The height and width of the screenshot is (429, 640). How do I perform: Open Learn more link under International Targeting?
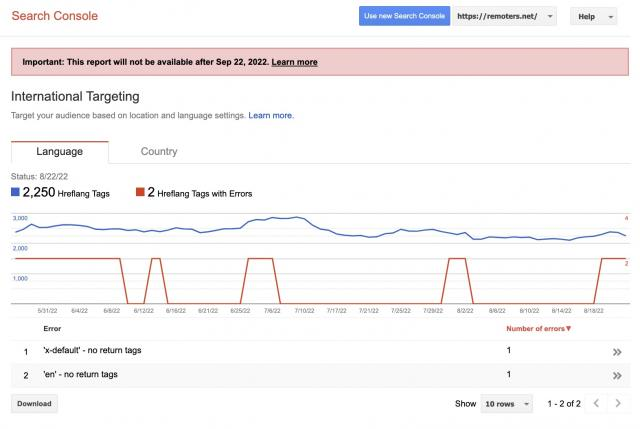pos(271,116)
